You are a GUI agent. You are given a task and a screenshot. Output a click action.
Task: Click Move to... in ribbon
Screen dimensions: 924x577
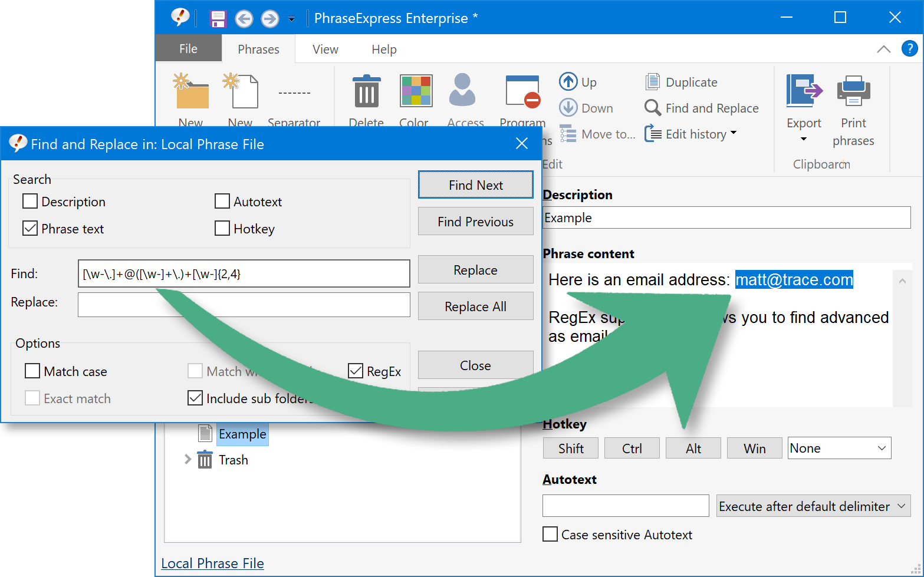pos(597,134)
